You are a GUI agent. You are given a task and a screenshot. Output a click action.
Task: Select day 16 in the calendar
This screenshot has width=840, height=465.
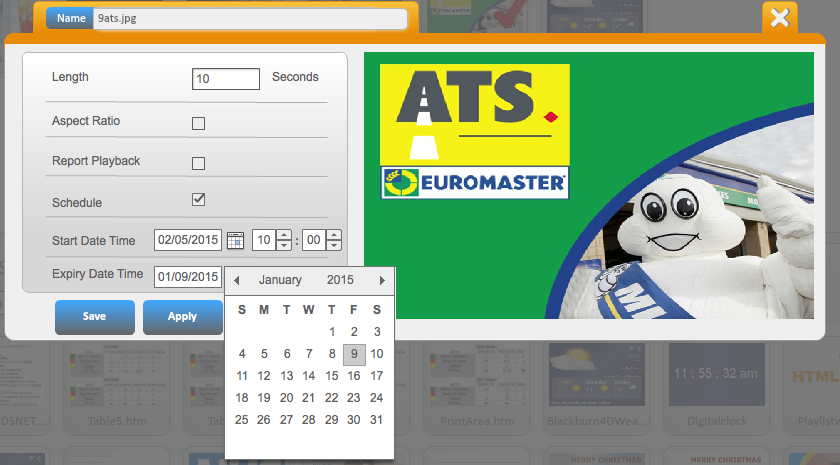[354, 377]
